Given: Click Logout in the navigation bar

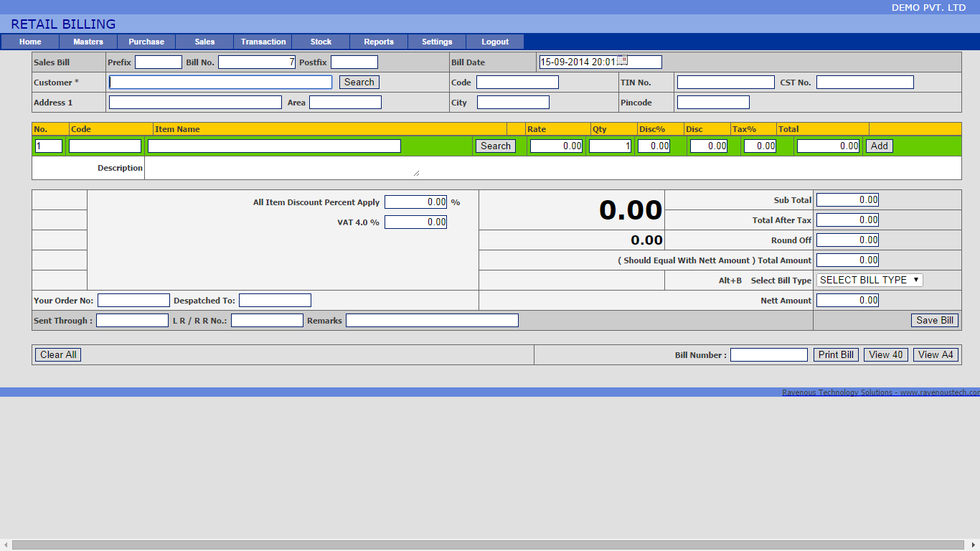Looking at the screenshot, I should click(x=495, y=42).
